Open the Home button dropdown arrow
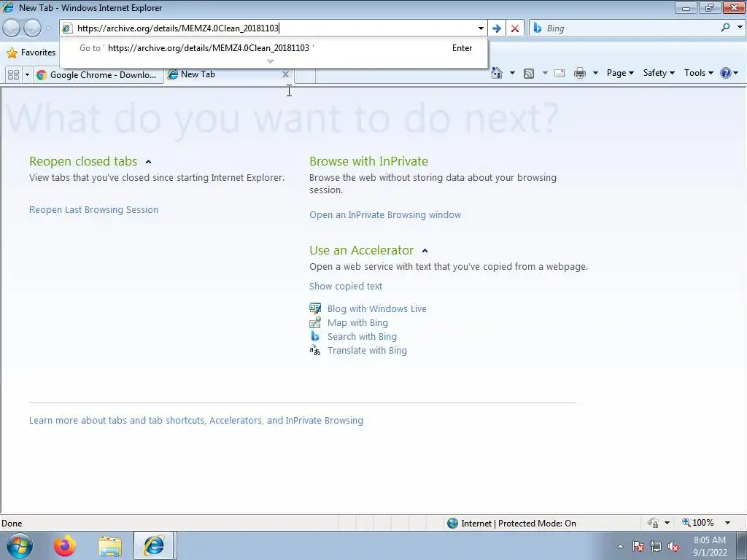 (x=512, y=73)
